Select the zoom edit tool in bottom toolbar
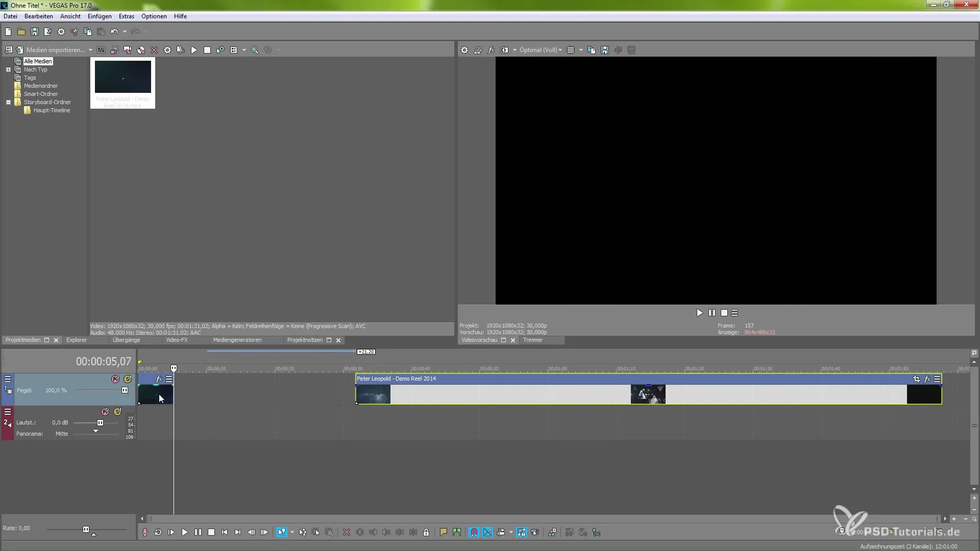The image size is (980, 551). point(329,532)
